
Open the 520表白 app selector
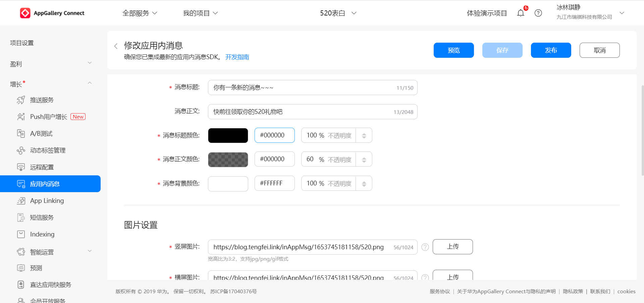pos(338,13)
